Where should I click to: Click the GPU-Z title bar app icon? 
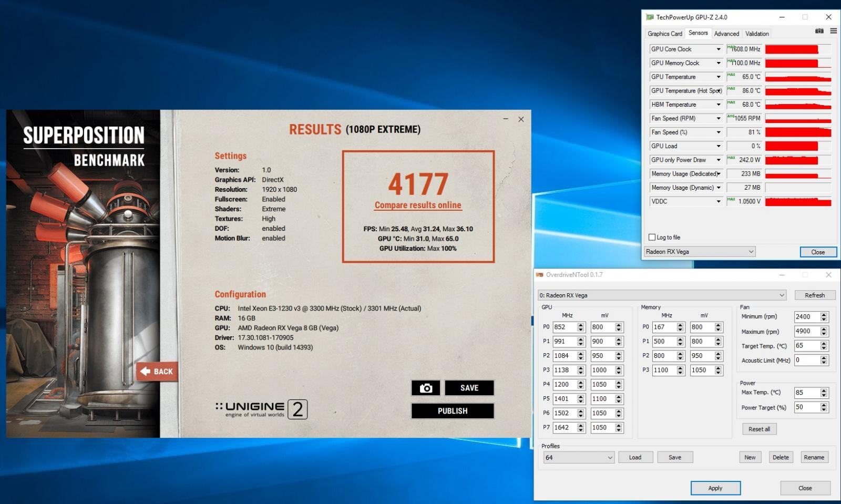tap(650, 17)
